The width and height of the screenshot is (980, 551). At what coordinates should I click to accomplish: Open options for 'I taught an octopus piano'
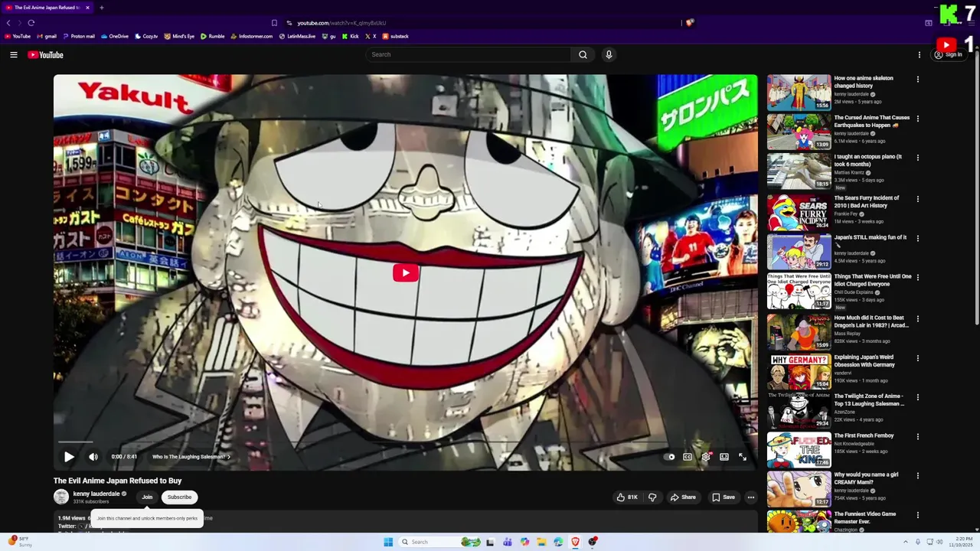coord(918,158)
